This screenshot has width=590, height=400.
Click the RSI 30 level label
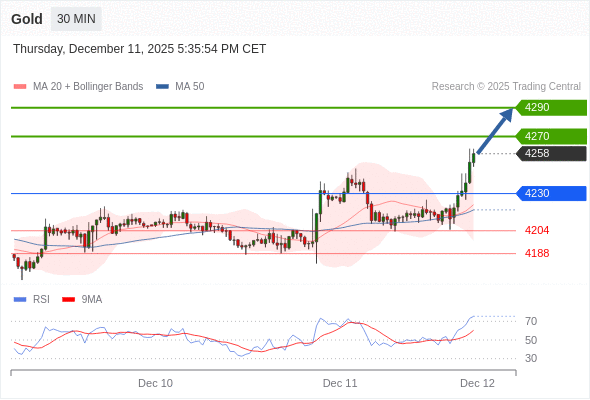531,358
